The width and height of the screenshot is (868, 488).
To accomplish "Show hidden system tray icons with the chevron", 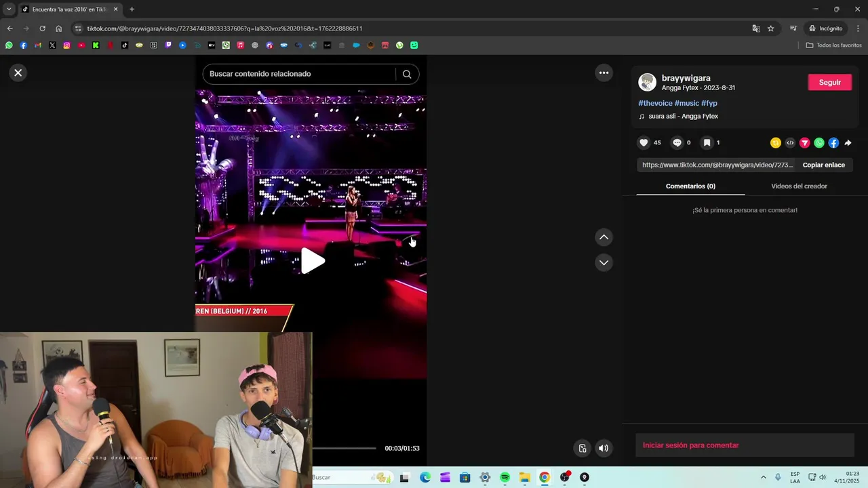I will coord(764,477).
